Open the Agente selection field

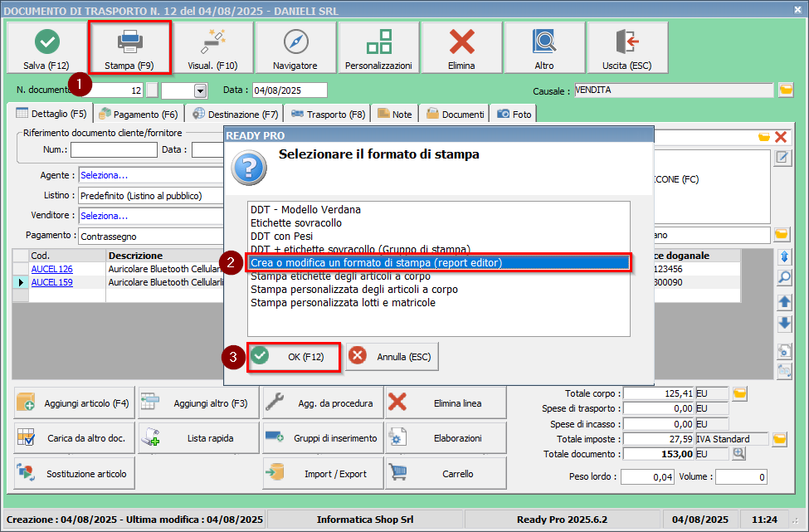click(x=149, y=175)
